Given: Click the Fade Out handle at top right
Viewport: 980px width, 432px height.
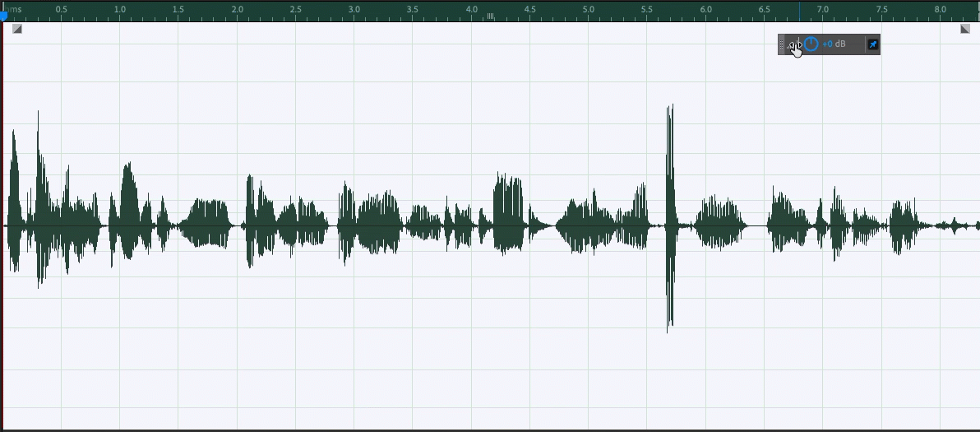Looking at the screenshot, I should pos(965,29).
